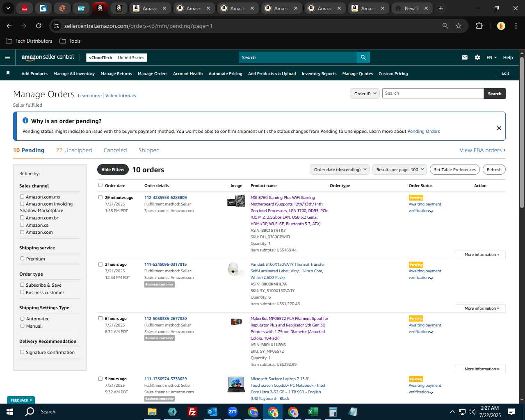Open the notifications icon in system tray
Screen dimensions: 525x420
pos(511,412)
